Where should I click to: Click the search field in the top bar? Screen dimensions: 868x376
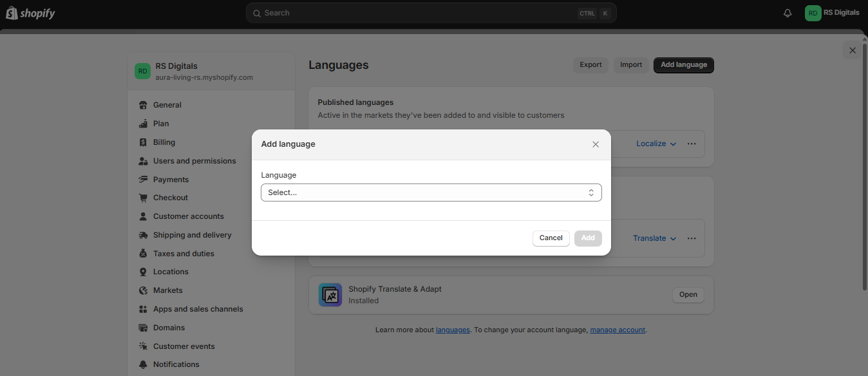(x=431, y=13)
